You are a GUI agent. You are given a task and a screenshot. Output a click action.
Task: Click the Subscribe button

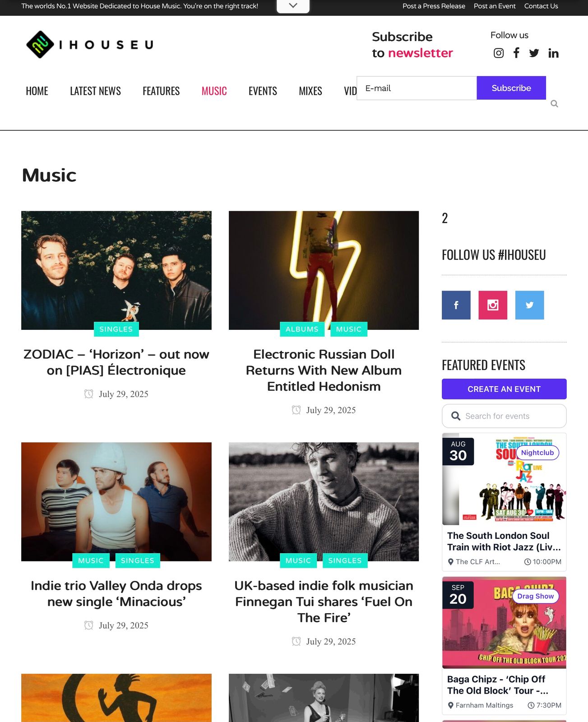pyautogui.click(x=511, y=88)
